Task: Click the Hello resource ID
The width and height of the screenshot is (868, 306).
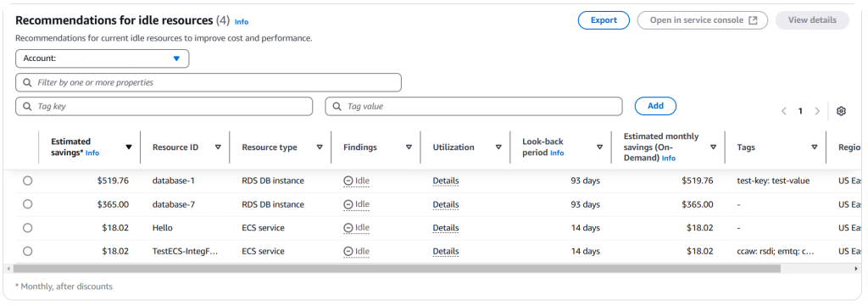Action: [x=162, y=227]
